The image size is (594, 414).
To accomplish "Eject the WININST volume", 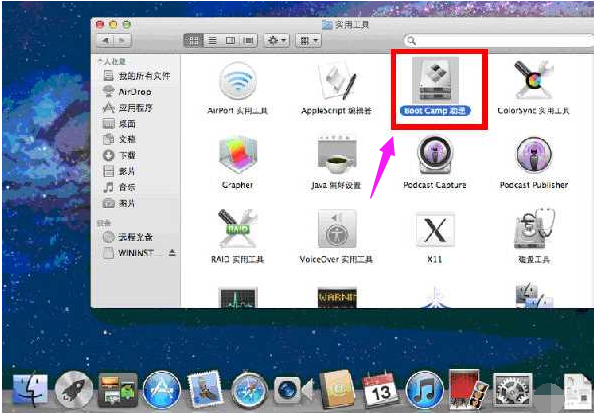I will (172, 252).
